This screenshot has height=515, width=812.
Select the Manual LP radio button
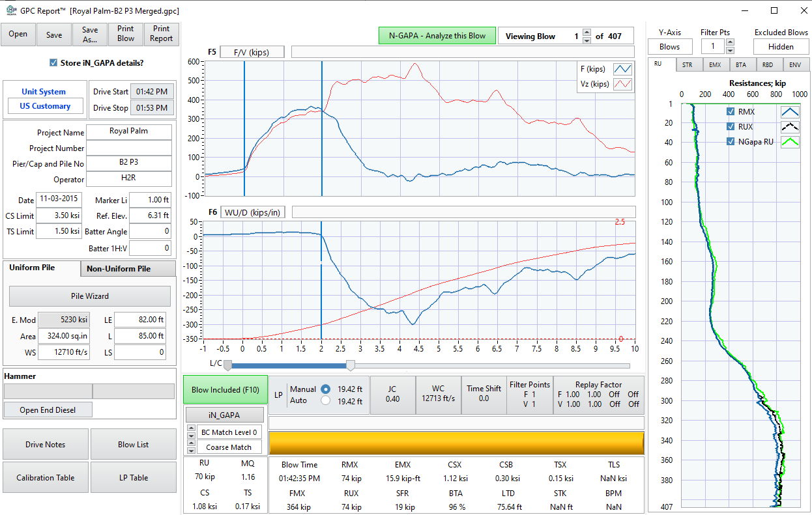[x=326, y=389]
